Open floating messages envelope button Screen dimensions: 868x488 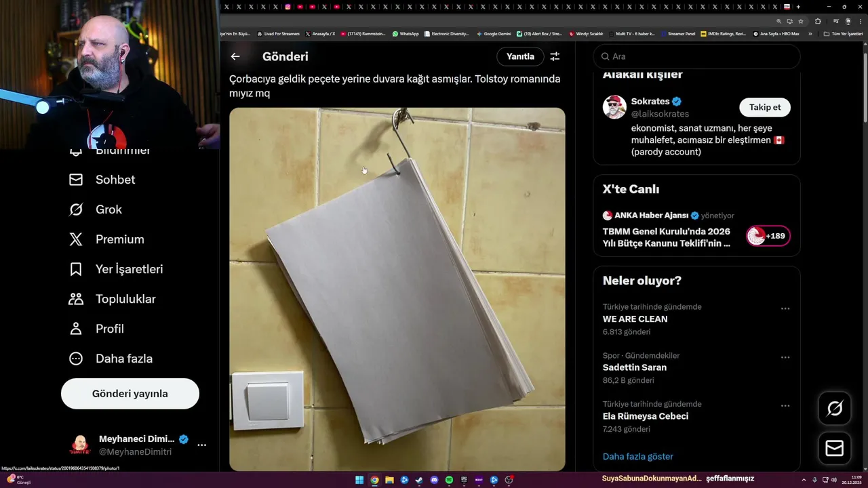(835, 449)
